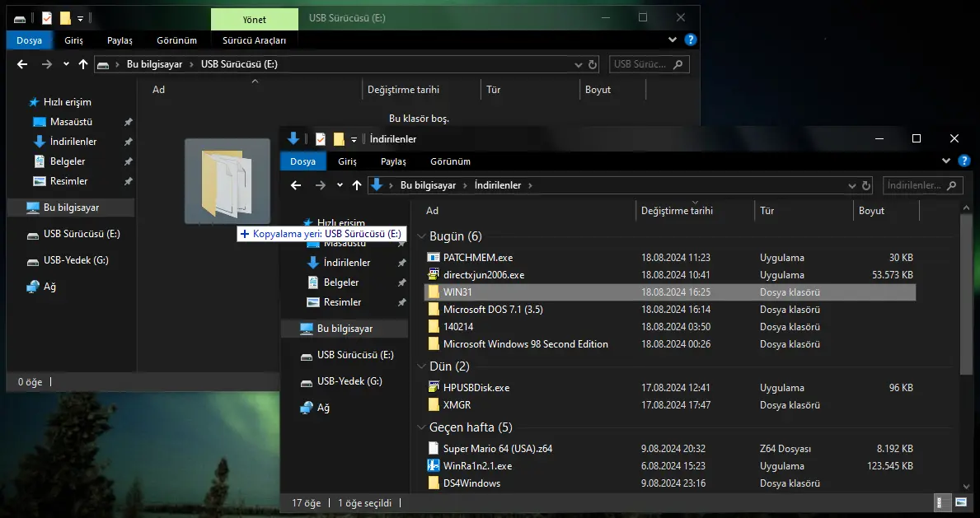
Task: Open Görünüm tab in İndirilenler window
Action: (450, 161)
